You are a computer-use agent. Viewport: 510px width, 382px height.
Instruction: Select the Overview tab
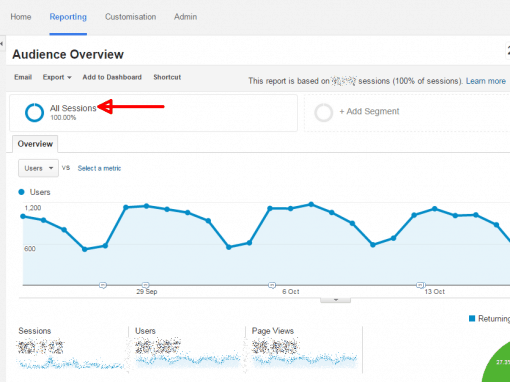[x=35, y=144]
